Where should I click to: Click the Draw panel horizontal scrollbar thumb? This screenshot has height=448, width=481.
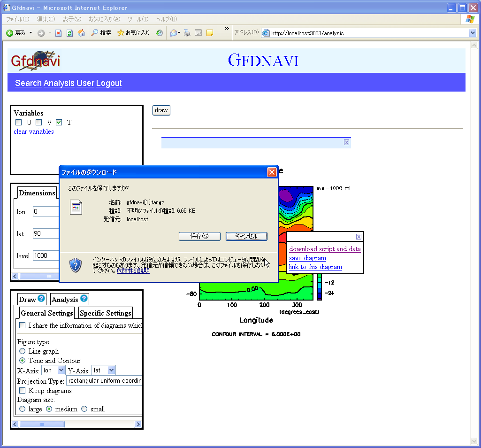click(x=42, y=425)
